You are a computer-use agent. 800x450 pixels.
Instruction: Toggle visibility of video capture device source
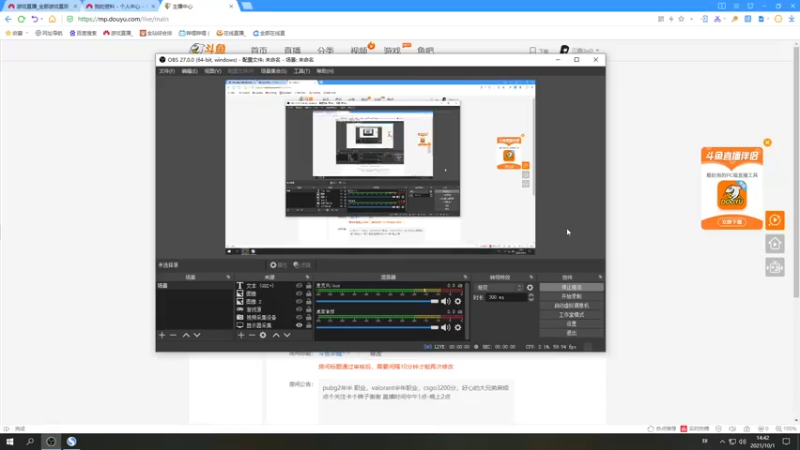click(299, 317)
